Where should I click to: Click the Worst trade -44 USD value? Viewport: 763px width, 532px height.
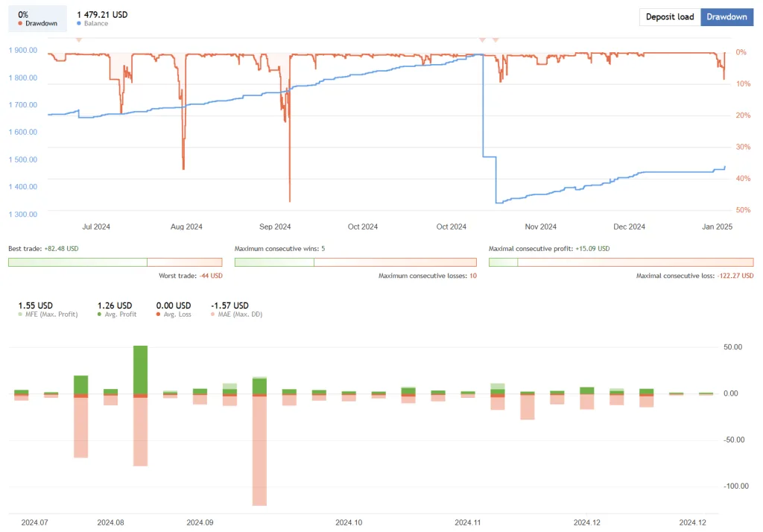point(212,275)
